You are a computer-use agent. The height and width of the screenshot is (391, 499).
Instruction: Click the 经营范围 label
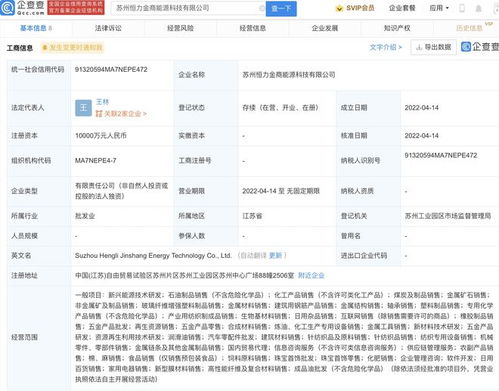coord(24,337)
